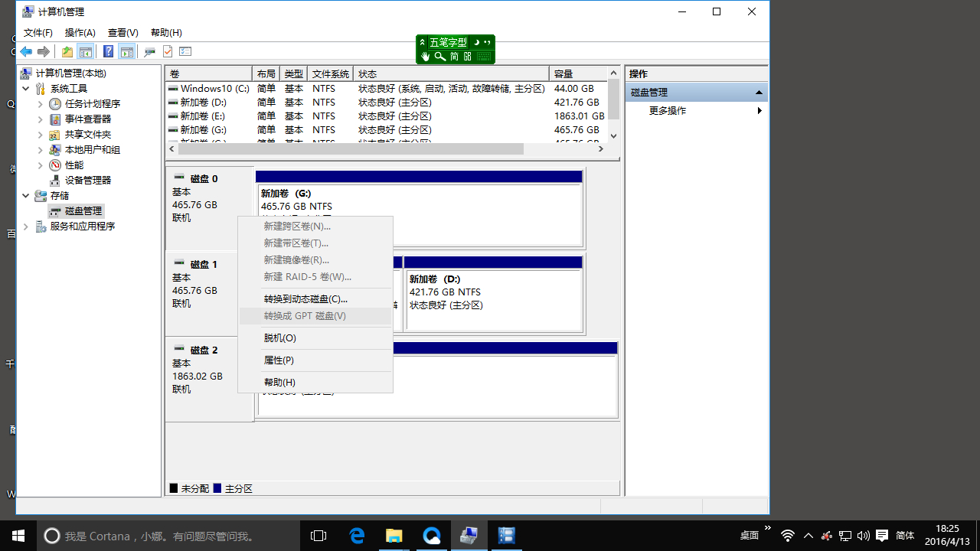
Task: Sort by the 容量 column header
Action: click(x=578, y=74)
